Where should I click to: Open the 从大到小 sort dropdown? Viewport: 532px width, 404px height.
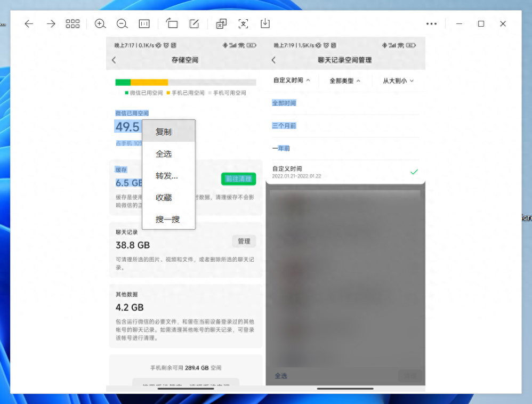[x=398, y=81]
